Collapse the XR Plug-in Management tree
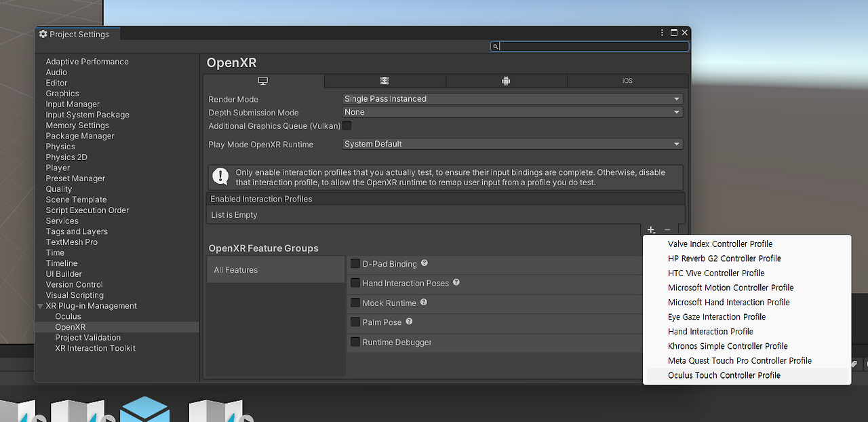This screenshot has width=868, height=422. pyautogui.click(x=40, y=306)
